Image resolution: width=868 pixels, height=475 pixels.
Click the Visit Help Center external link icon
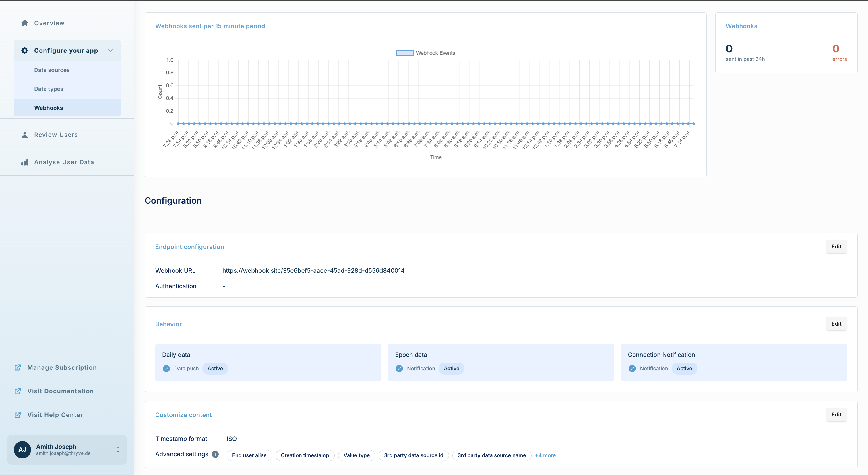[x=18, y=415]
